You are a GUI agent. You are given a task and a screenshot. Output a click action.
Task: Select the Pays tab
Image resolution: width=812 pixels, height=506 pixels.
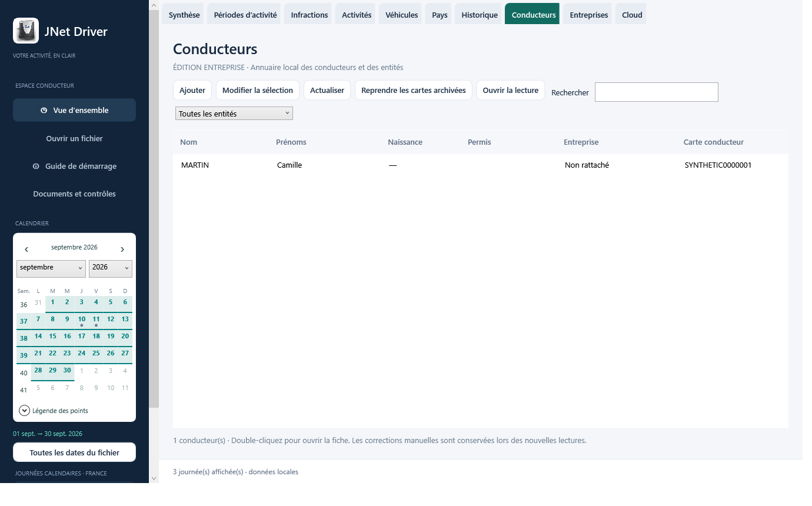(440, 15)
